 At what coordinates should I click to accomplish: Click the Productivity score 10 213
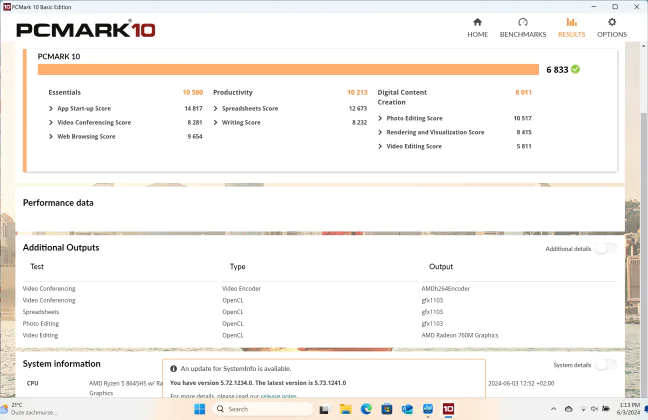[x=357, y=92]
